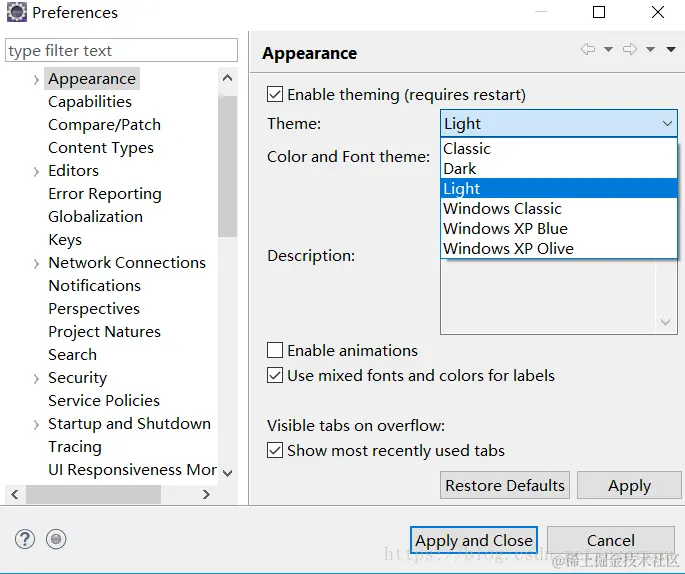Enable animations checkbox
Viewport: 685px width, 574px height.
coord(275,350)
